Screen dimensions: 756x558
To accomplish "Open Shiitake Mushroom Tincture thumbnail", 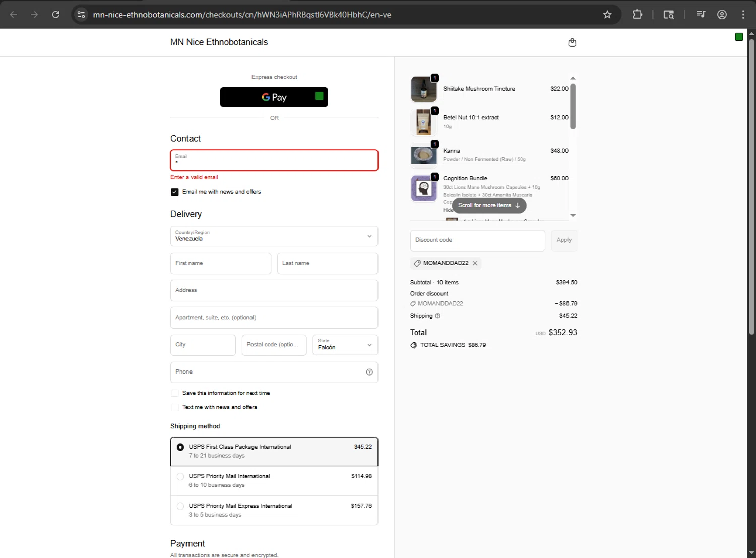I will pyautogui.click(x=424, y=89).
